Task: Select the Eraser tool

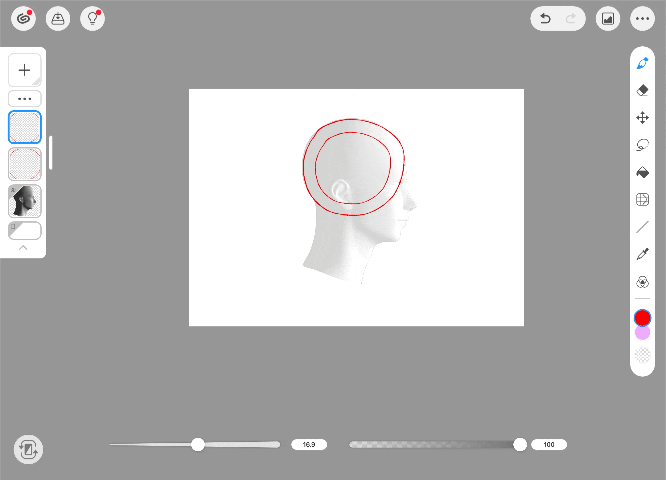Action: coord(642,90)
